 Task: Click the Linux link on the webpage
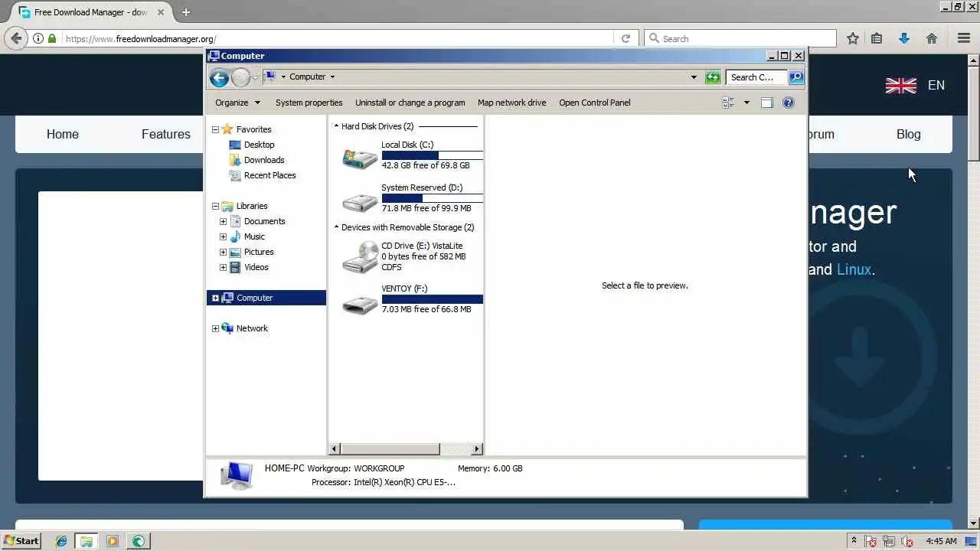point(854,269)
